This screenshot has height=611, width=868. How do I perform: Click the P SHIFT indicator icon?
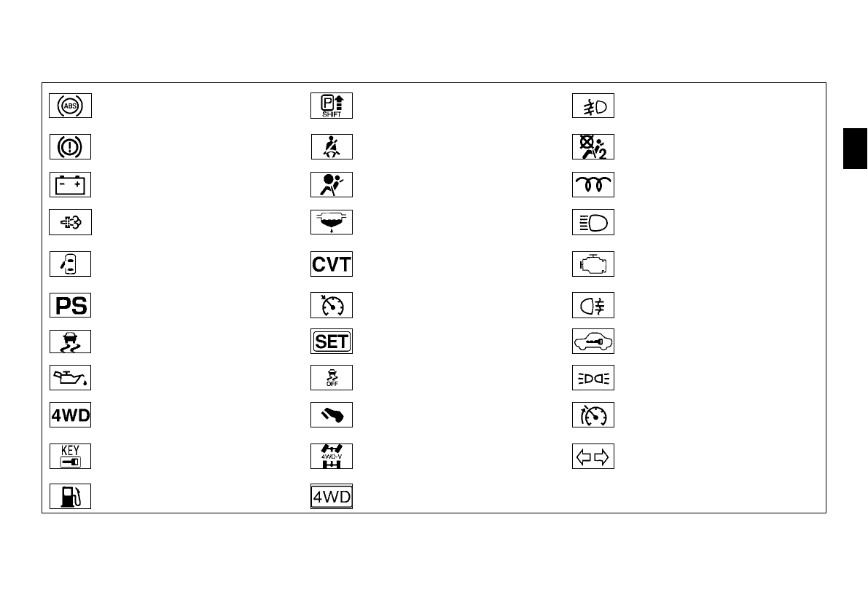[332, 106]
